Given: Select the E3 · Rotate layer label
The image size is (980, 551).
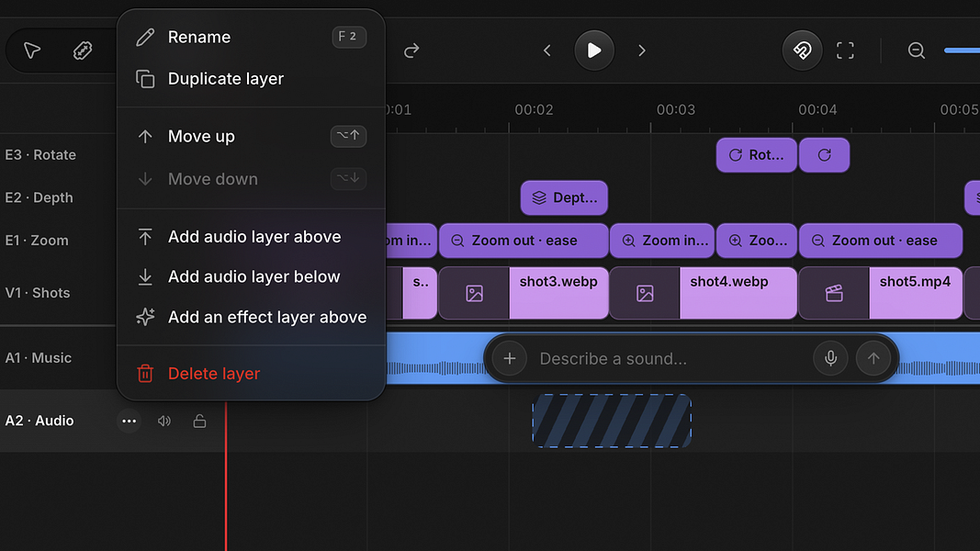Looking at the screenshot, I should (x=40, y=155).
